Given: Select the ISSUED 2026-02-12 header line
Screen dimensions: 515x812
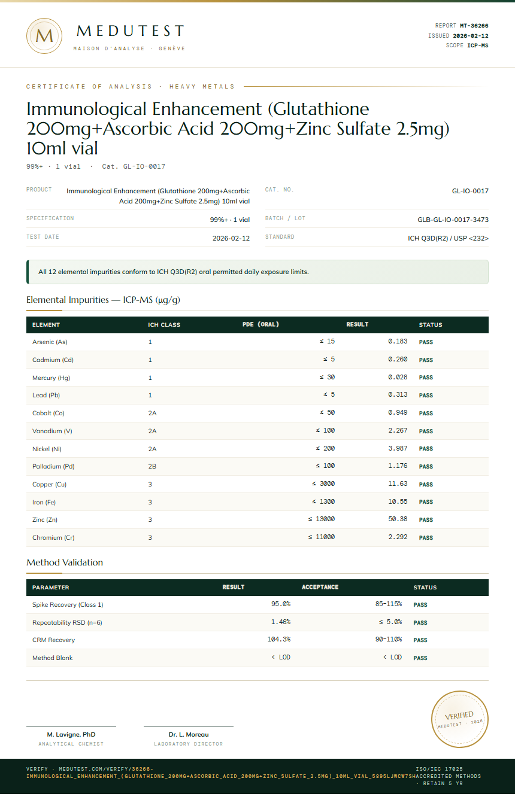Looking at the screenshot, I should [458, 36].
